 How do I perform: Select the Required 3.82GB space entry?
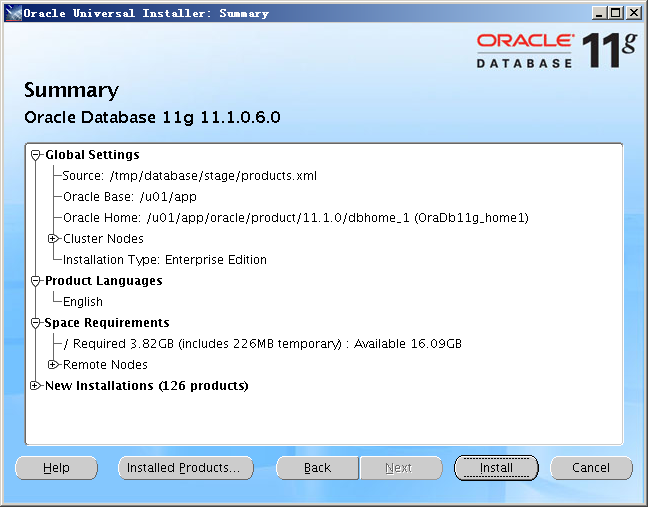pos(262,344)
